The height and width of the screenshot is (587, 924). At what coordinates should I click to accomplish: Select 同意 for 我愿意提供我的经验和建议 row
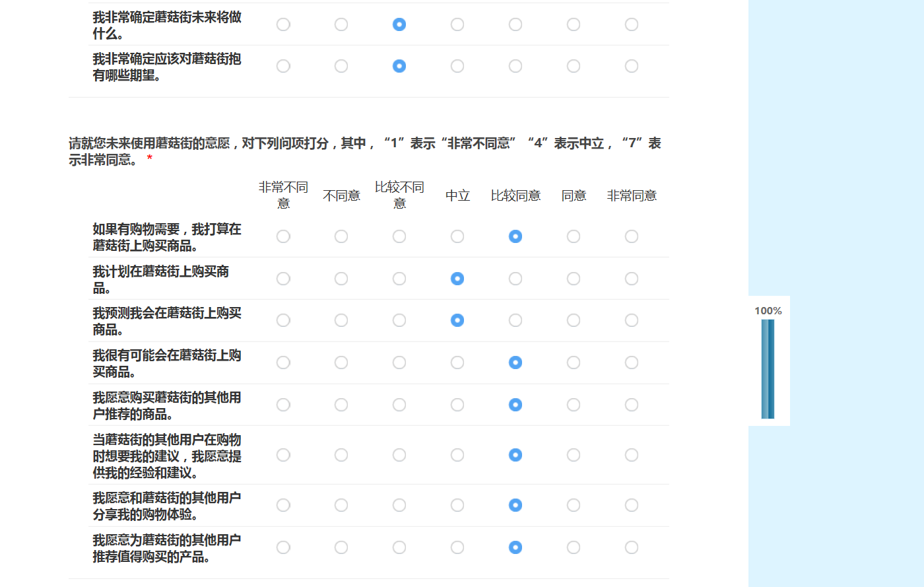(574, 455)
